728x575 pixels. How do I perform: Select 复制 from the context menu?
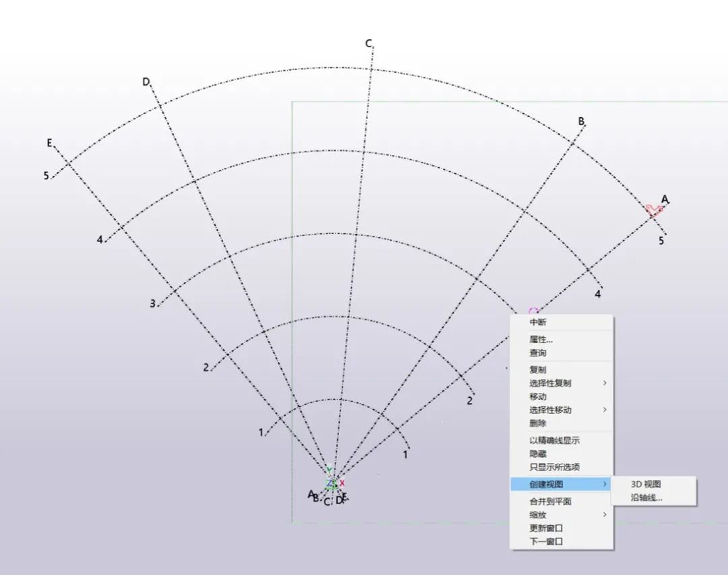pyautogui.click(x=562, y=369)
